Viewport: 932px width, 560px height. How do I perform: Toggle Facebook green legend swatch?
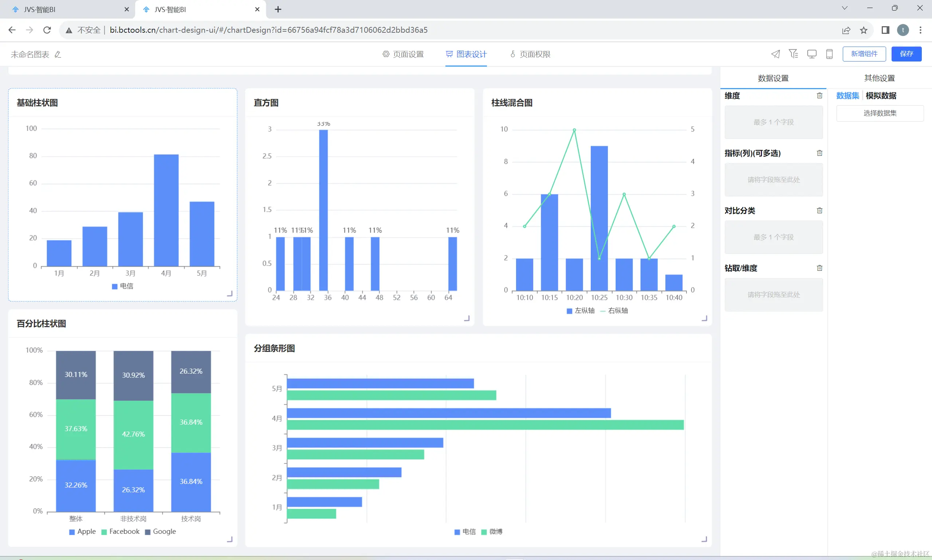click(104, 532)
